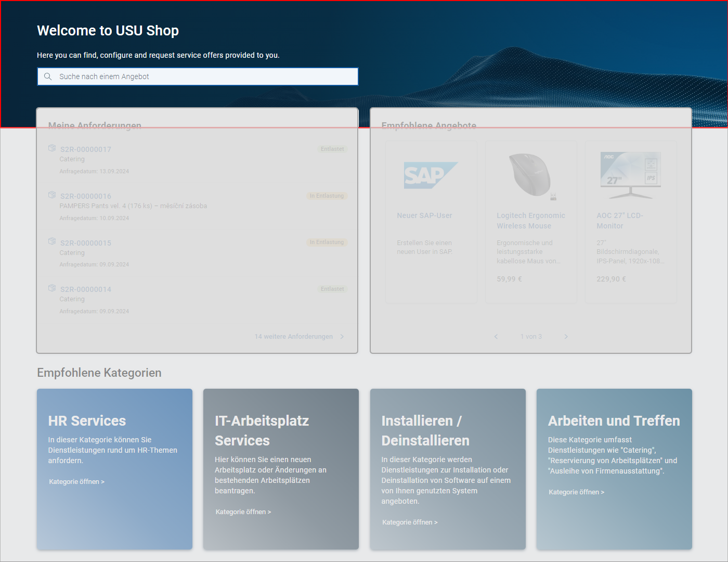Screen dimensions: 728x562
Task: Go to previous recommended offers page
Action: [x=496, y=337]
